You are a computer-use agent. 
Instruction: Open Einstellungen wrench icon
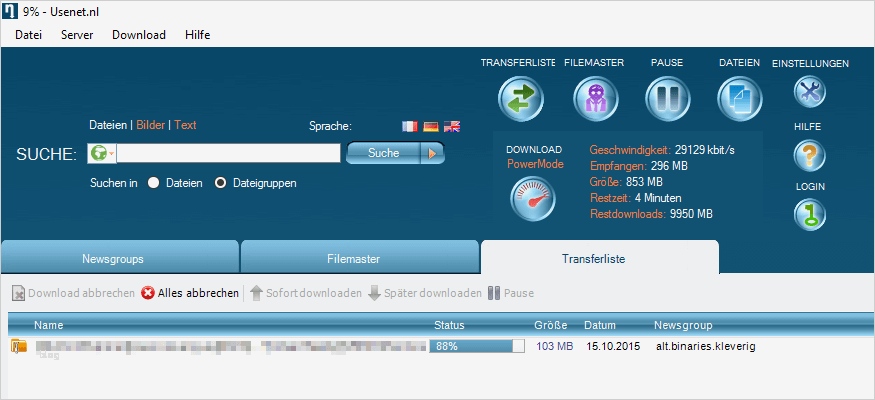810,92
